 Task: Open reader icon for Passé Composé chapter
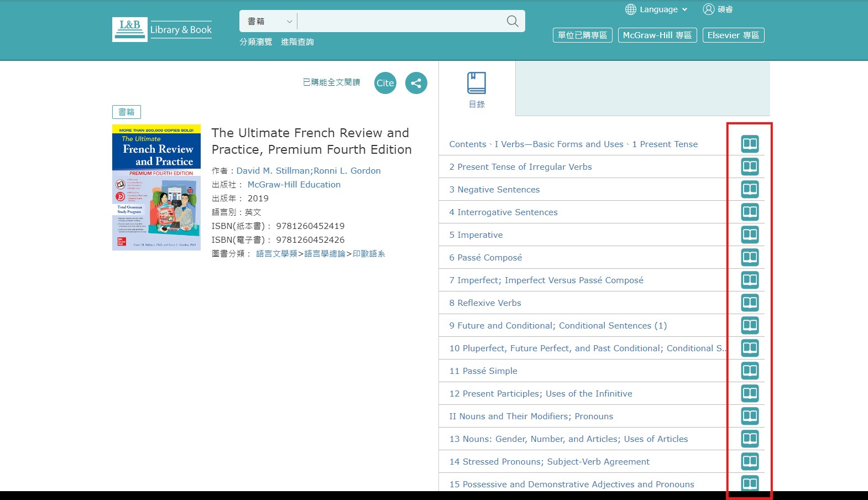750,257
